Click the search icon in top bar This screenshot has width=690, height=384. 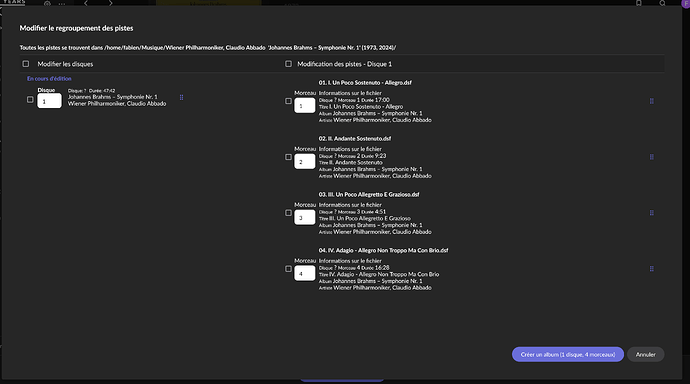coord(662,3)
